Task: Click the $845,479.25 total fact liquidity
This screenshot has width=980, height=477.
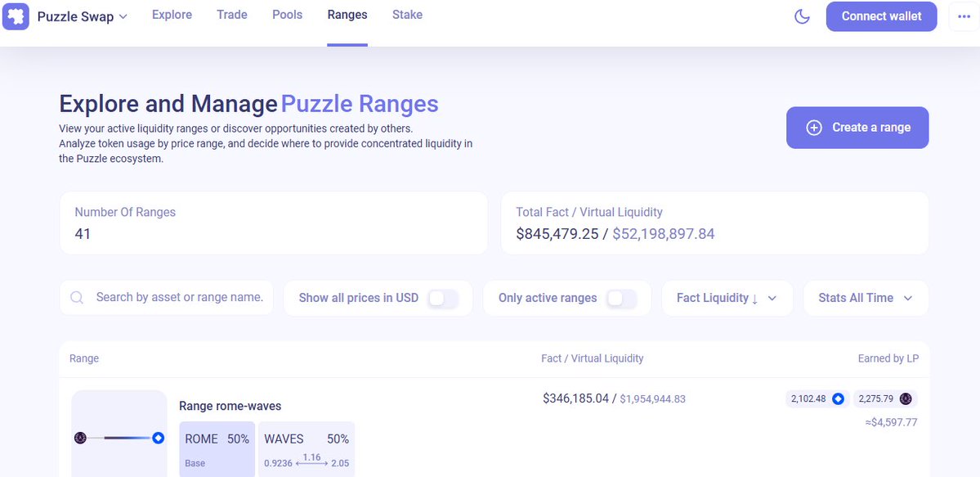Action: [x=557, y=234]
